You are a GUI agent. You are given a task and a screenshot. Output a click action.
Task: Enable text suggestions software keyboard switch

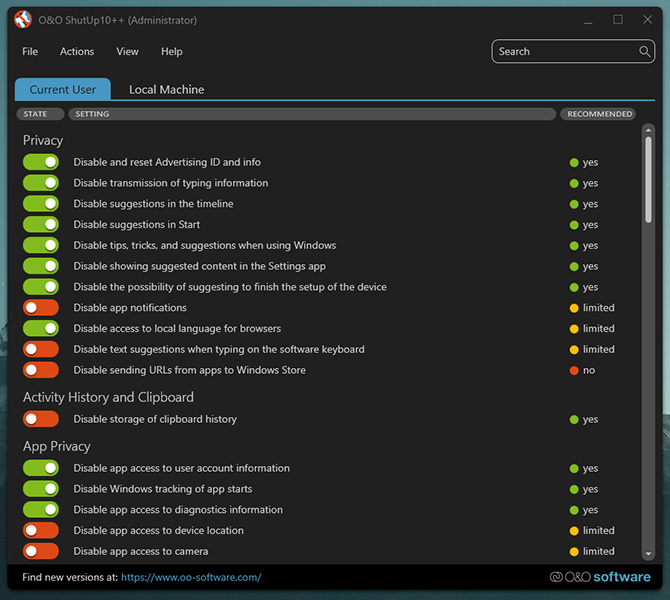[x=41, y=349]
